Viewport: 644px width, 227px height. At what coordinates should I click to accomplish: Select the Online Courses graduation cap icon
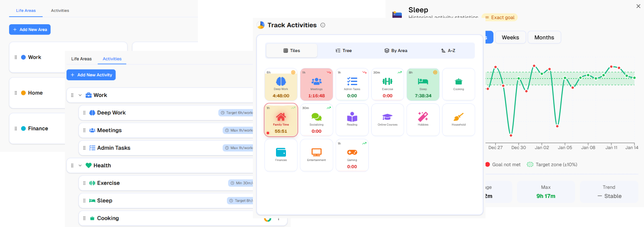pyautogui.click(x=388, y=117)
